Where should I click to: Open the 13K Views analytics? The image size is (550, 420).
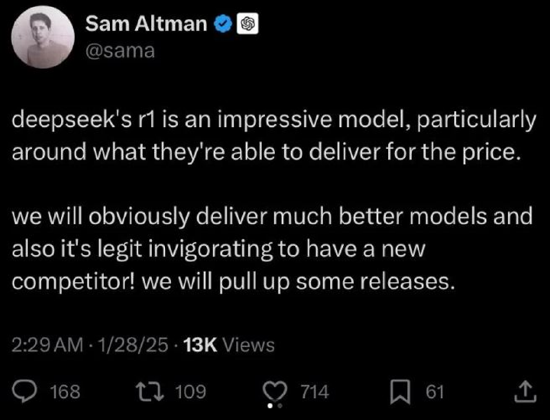pyautogui.click(x=229, y=345)
